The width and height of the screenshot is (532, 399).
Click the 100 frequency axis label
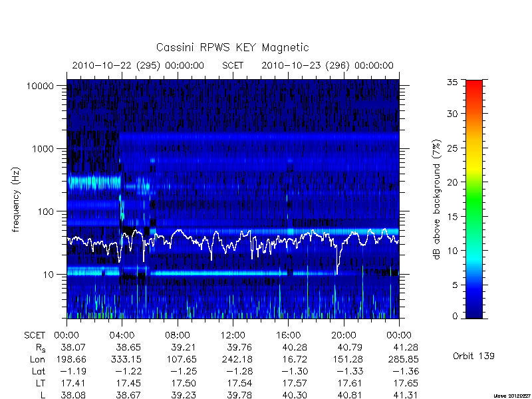[x=46, y=211]
